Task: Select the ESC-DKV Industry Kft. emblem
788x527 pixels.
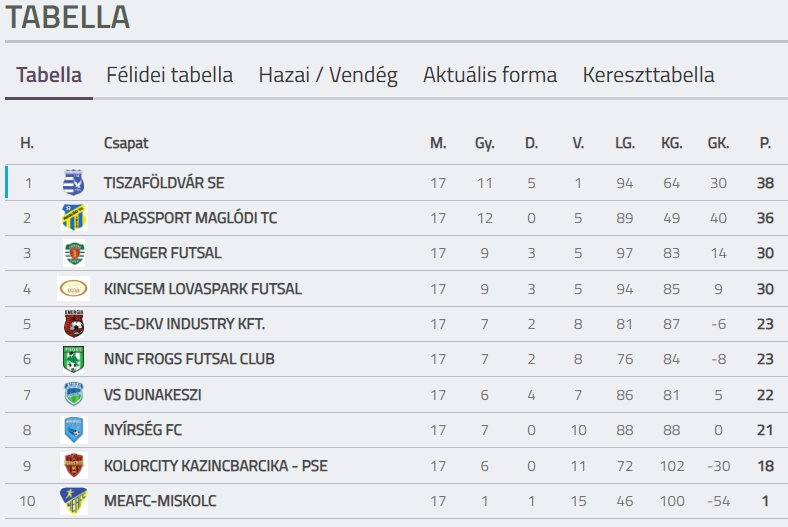Action: (x=73, y=324)
